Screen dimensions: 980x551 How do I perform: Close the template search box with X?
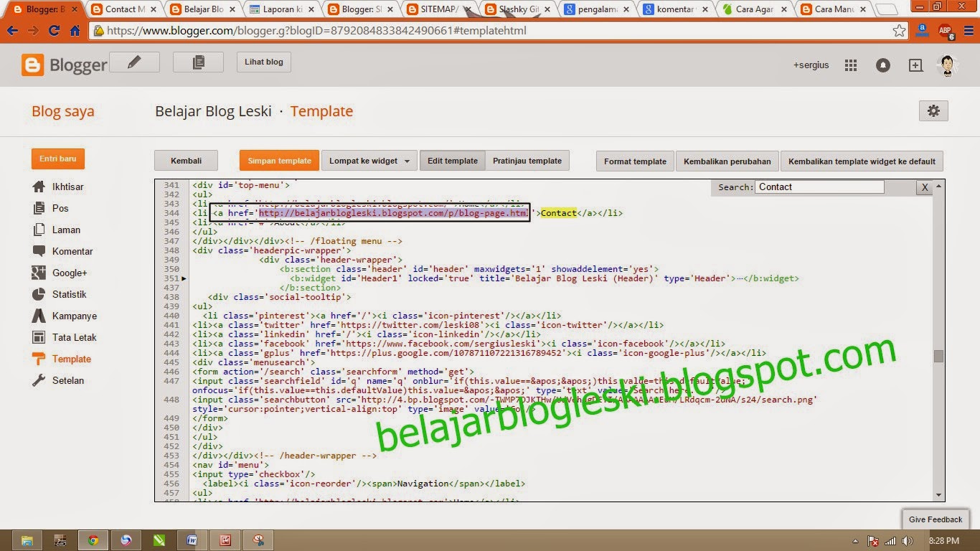925,187
